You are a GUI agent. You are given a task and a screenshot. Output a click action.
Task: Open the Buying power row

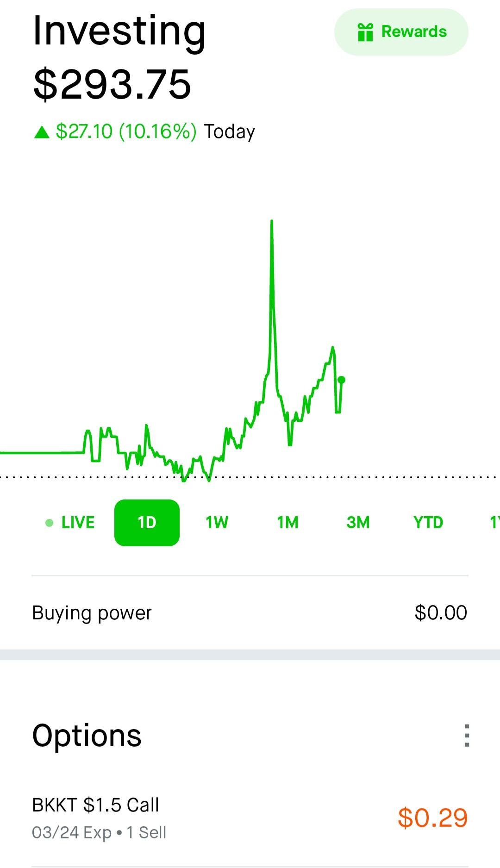[x=250, y=612]
